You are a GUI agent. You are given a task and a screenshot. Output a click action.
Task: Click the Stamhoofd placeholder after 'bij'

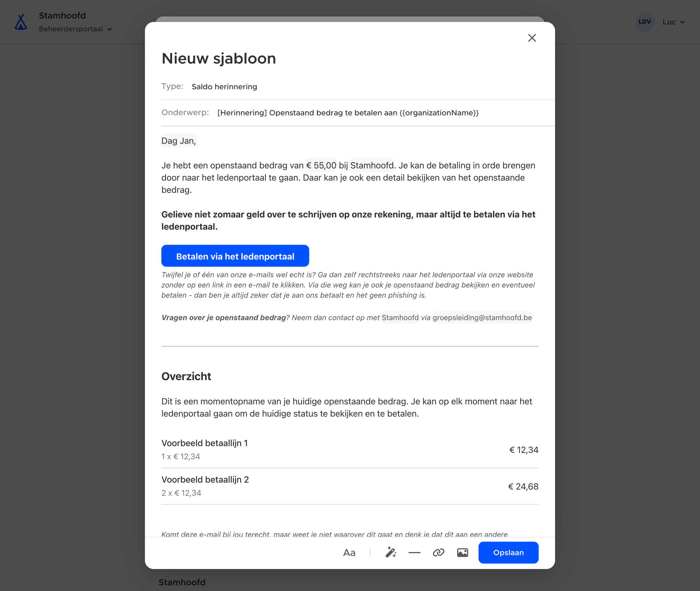coord(372,165)
